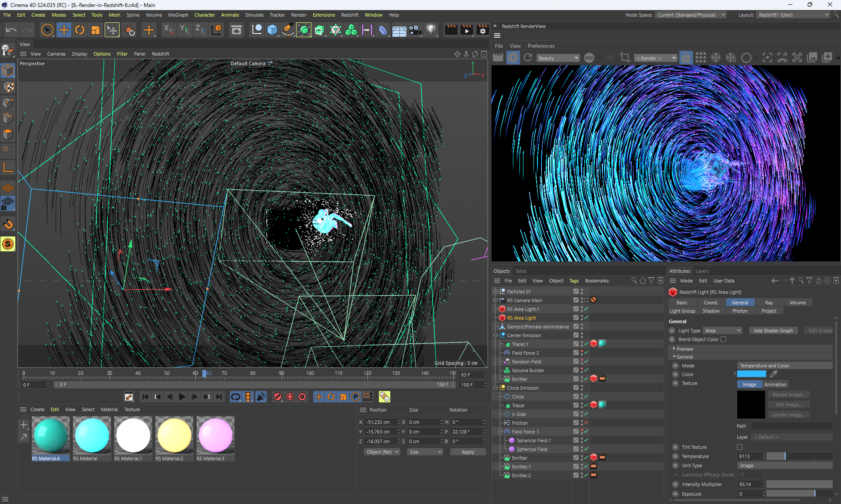Viewport: 841px width, 504px height.
Task: Toggle visibility dots of Friction object
Action: point(582,423)
